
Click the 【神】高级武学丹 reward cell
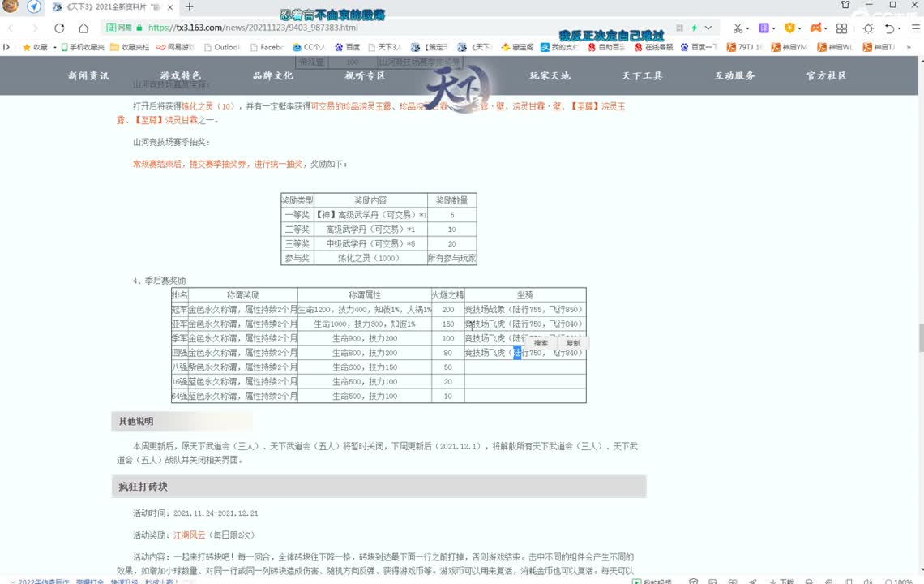[370, 215]
